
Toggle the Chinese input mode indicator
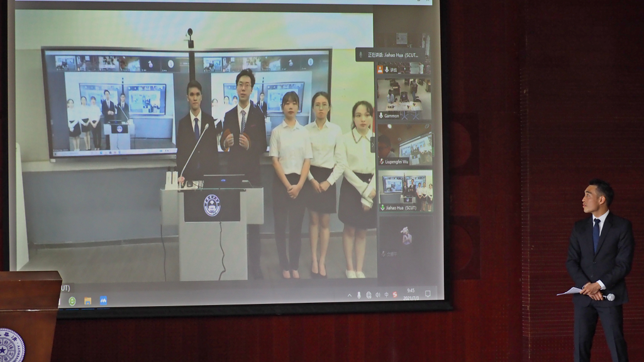[386, 295]
